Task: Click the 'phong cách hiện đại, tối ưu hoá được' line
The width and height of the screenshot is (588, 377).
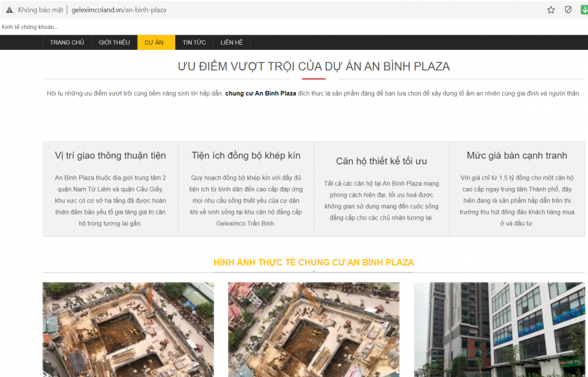Action: (x=382, y=195)
